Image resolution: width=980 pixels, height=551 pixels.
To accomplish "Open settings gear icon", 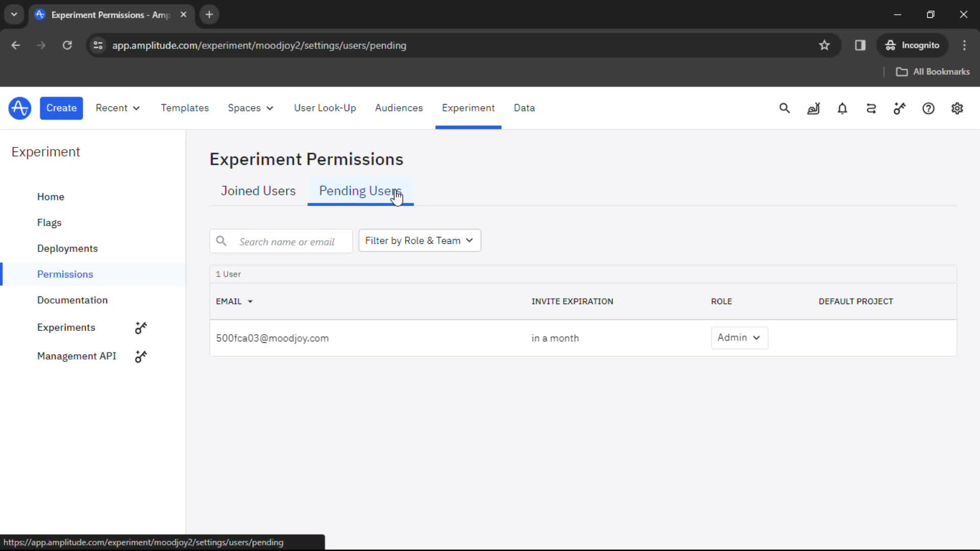I will [x=957, y=108].
